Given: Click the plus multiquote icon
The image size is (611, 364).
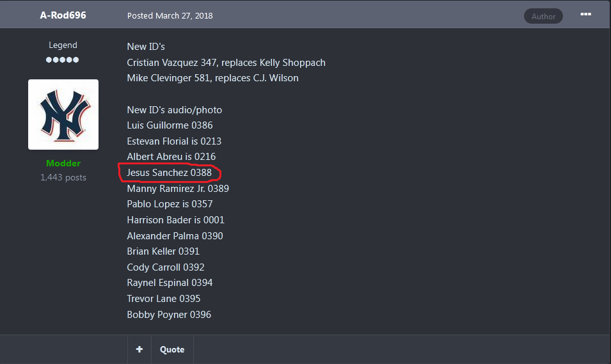Looking at the screenshot, I should tap(139, 349).
